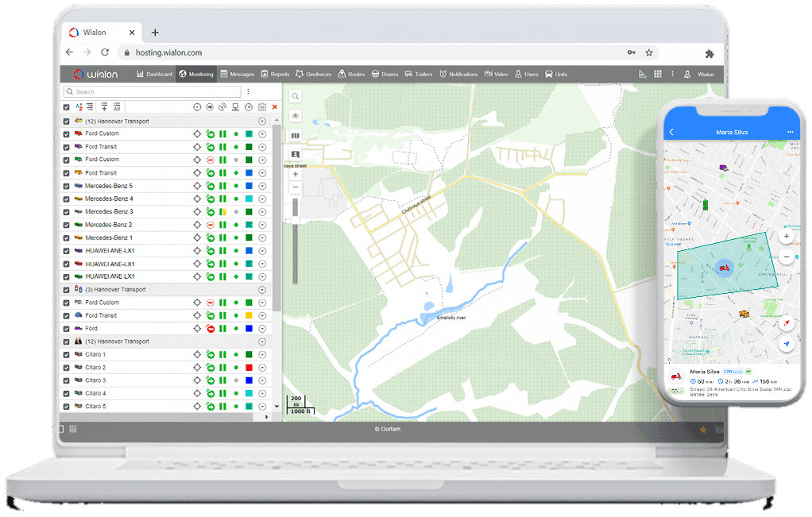The height and width of the screenshot is (517, 812).
Task: Click the unit list vertical scrollbar
Action: (276, 218)
